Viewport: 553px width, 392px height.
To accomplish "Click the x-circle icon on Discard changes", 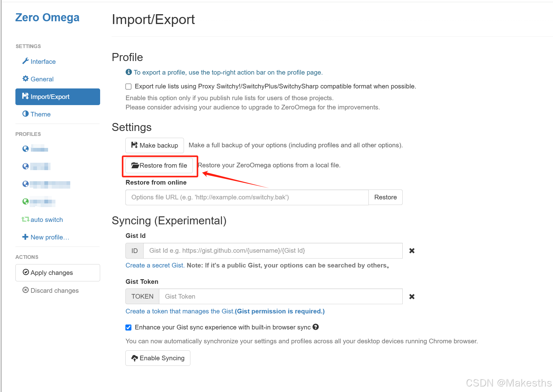I will tap(26, 290).
